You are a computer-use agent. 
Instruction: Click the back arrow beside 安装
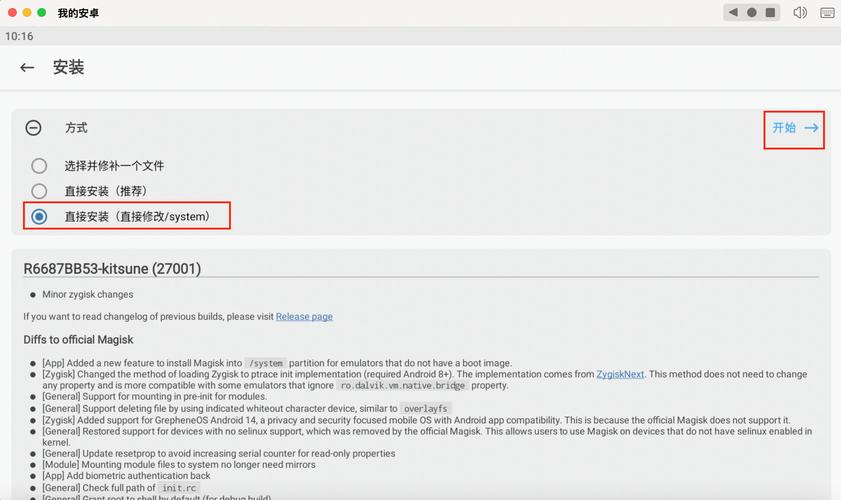27,68
